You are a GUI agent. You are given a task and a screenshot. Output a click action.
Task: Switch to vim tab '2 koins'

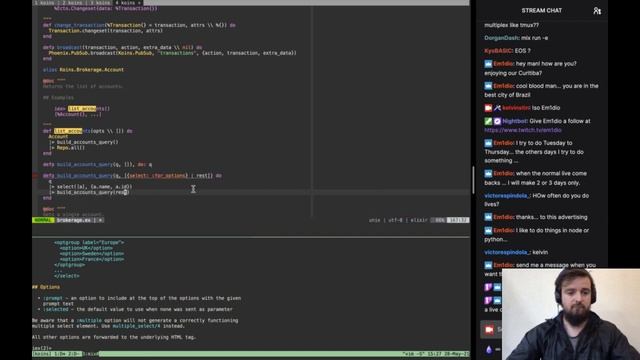click(72, 2)
